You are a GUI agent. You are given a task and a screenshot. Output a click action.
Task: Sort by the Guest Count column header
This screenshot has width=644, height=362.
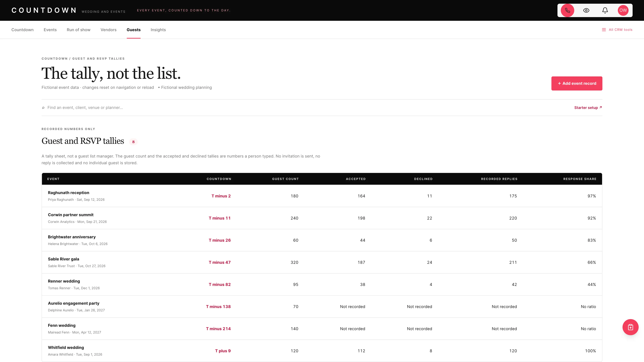pyautogui.click(x=285, y=179)
